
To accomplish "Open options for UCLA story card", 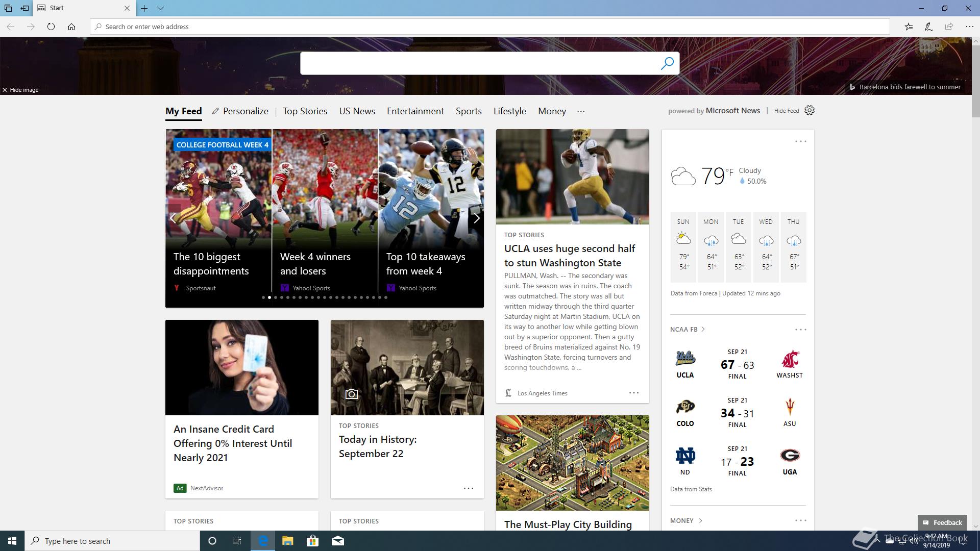I will [634, 393].
